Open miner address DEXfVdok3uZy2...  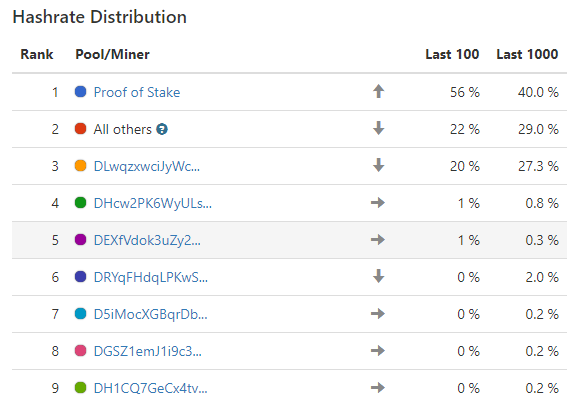[147, 241]
